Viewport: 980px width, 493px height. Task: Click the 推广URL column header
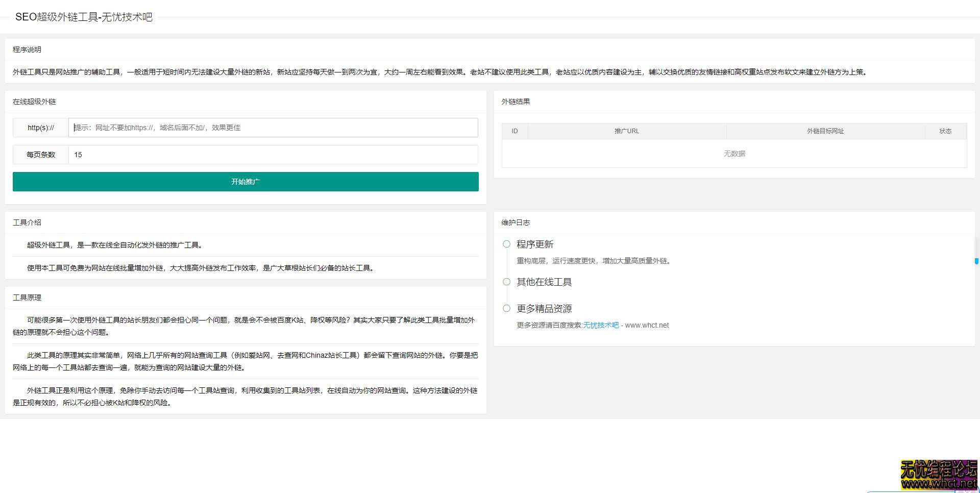tap(627, 131)
